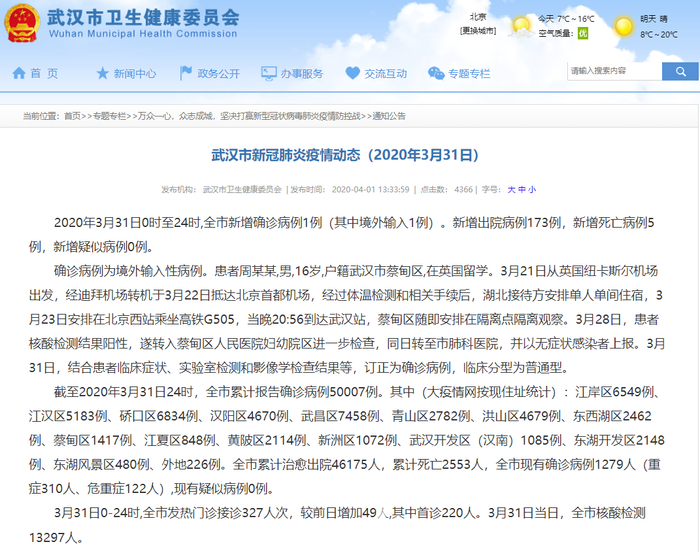Open the 交流互动 menu

pyautogui.click(x=385, y=74)
